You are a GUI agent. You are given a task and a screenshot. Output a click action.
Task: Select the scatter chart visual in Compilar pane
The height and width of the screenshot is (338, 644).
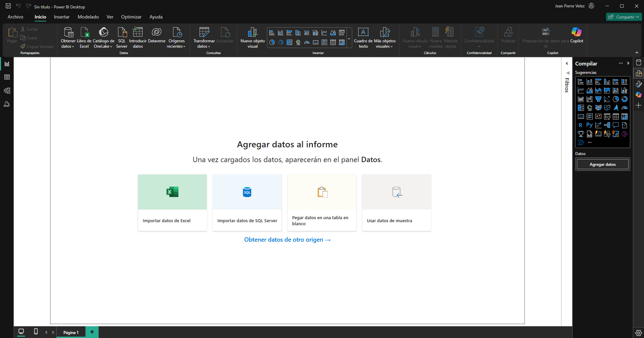coord(607,99)
